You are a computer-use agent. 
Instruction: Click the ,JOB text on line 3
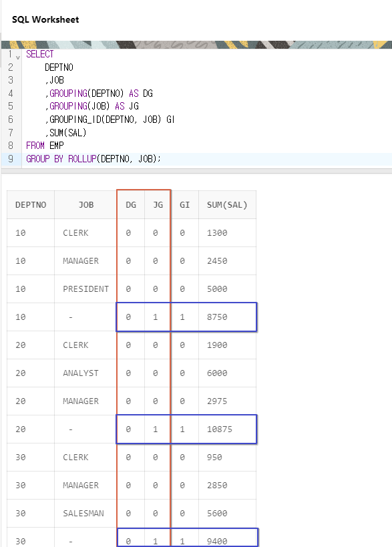54,80
